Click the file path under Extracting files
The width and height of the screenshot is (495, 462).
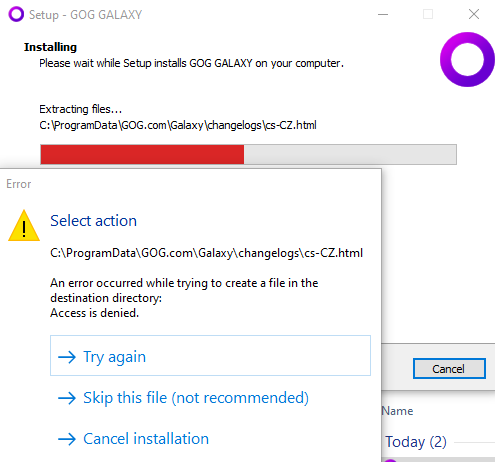178,125
